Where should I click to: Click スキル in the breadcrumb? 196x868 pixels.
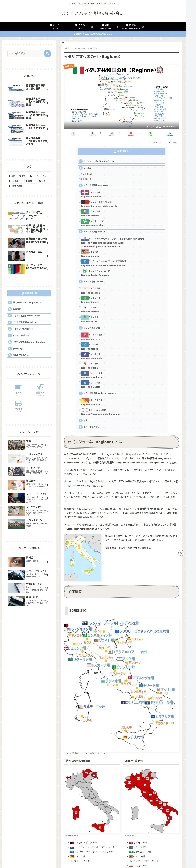pos(83,48)
